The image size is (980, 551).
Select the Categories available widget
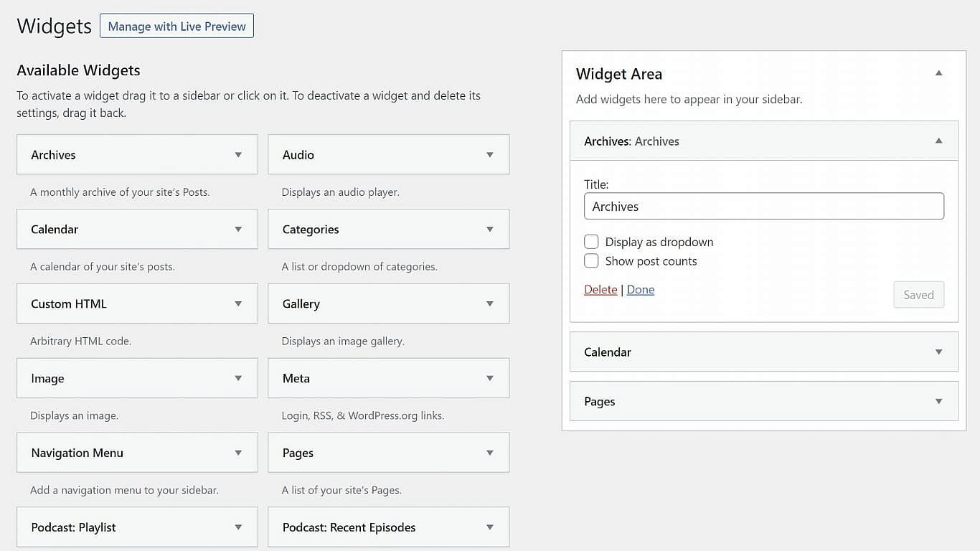click(x=373, y=230)
